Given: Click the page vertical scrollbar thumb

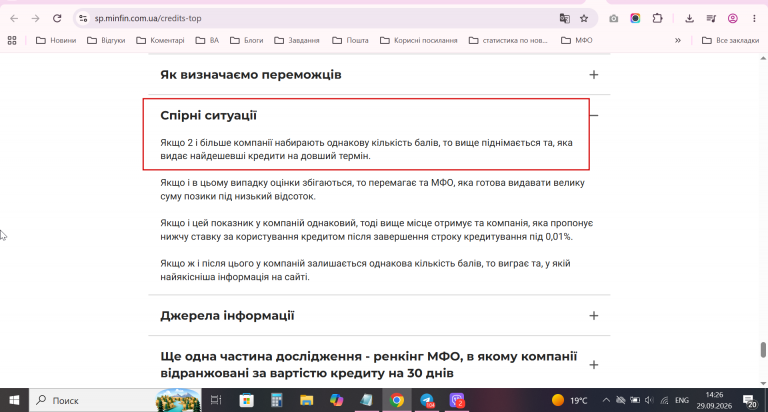Looking at the screenshot, I should (763, 350).
